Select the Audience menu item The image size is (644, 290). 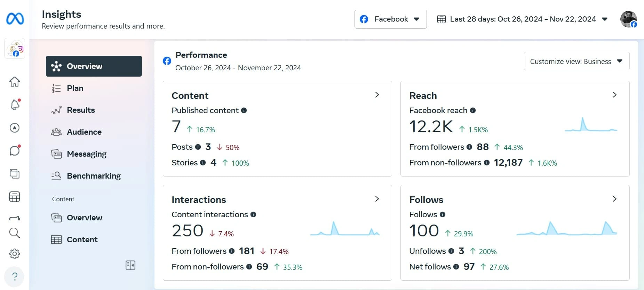tap(84, 132)
